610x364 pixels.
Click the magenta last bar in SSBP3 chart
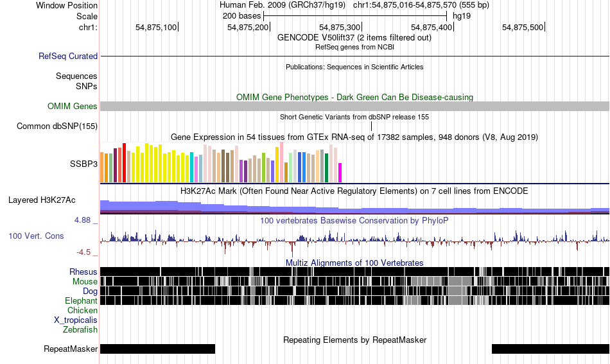click(340, 173)
